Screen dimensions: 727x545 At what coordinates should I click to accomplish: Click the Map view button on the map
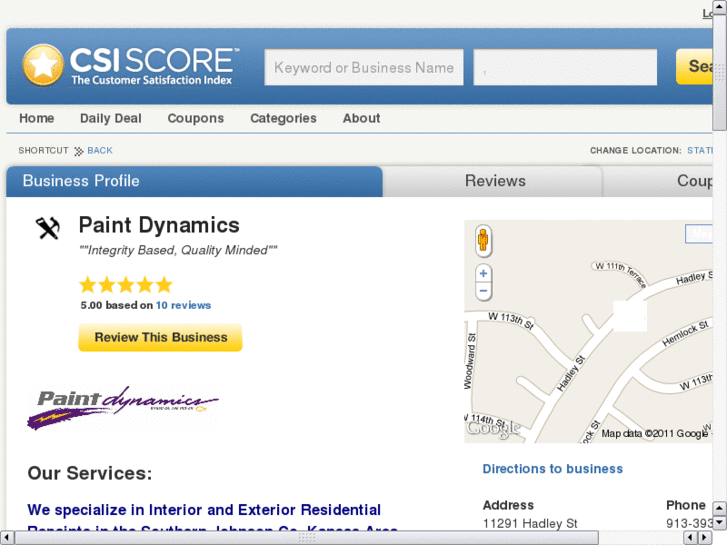click(x=699, y=233)
